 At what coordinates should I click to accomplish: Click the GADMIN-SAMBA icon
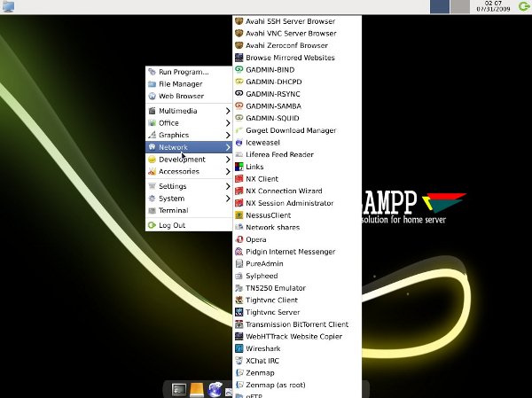pyautogui.click(x=239, y=105)
